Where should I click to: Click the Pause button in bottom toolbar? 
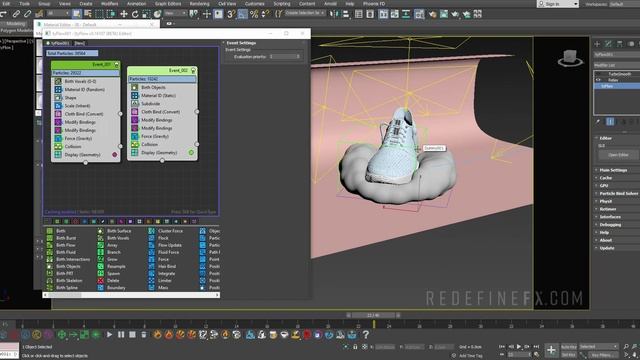pyautogui.click(x=121, y=335)
